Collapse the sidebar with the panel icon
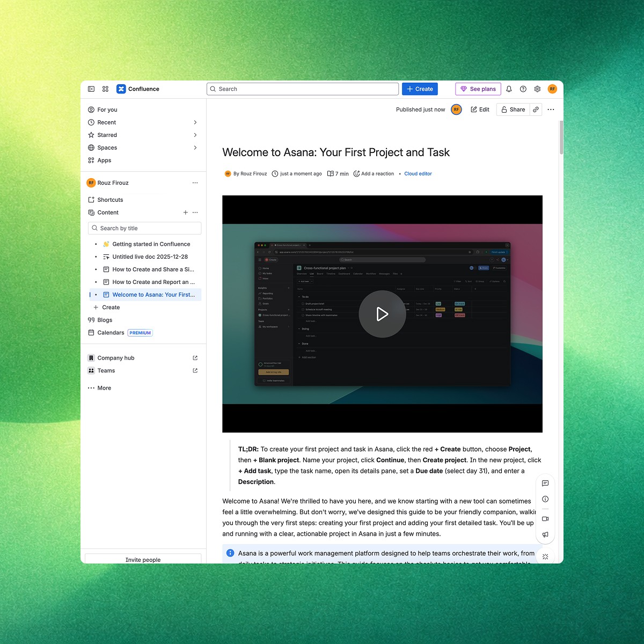The image size is (644, 644). 91,89
